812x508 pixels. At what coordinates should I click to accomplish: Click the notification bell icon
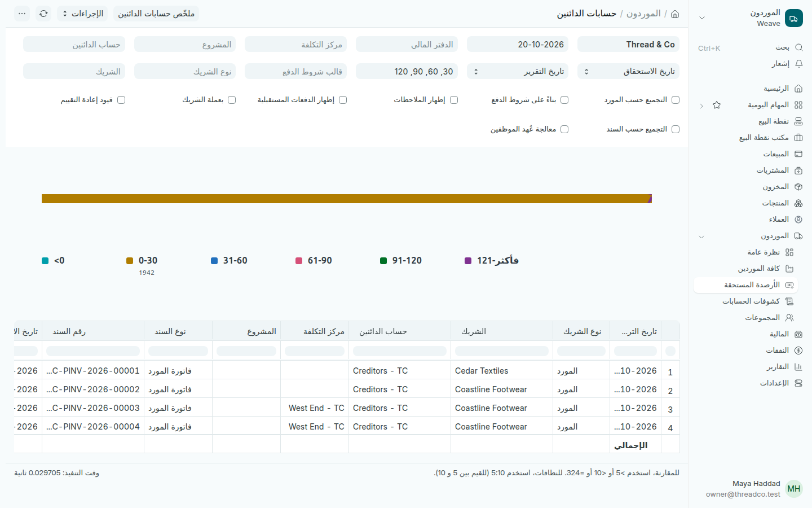(x=798, y=64)
